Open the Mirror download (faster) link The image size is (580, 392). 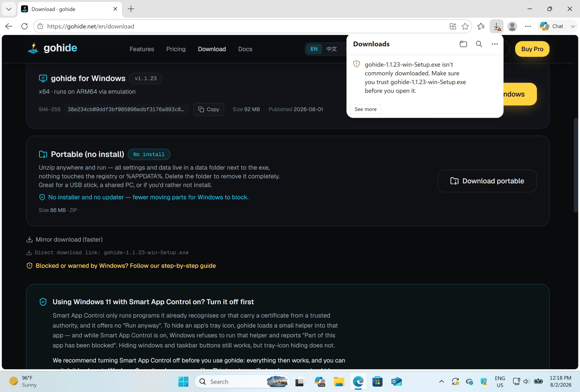pos(64,239)
